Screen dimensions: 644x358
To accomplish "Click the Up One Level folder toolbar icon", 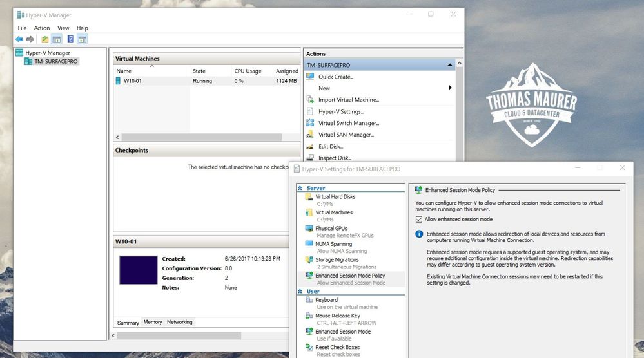I will point(44,39).
